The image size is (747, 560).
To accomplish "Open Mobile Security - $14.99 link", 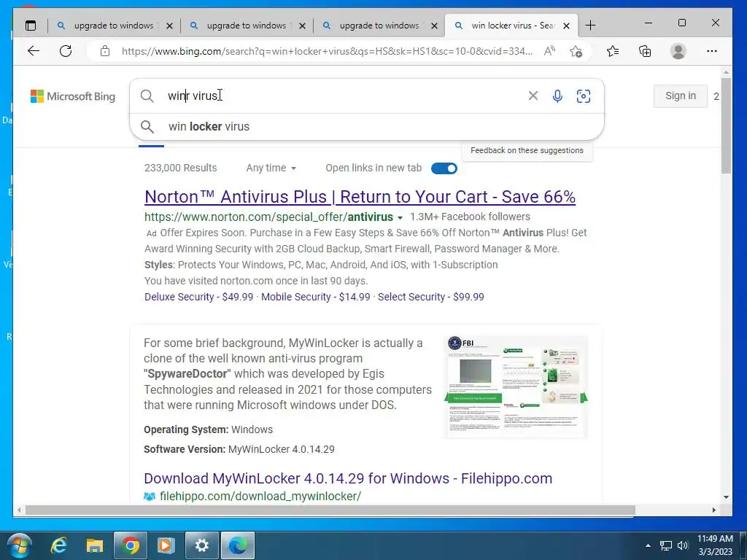I will [315, 297].
